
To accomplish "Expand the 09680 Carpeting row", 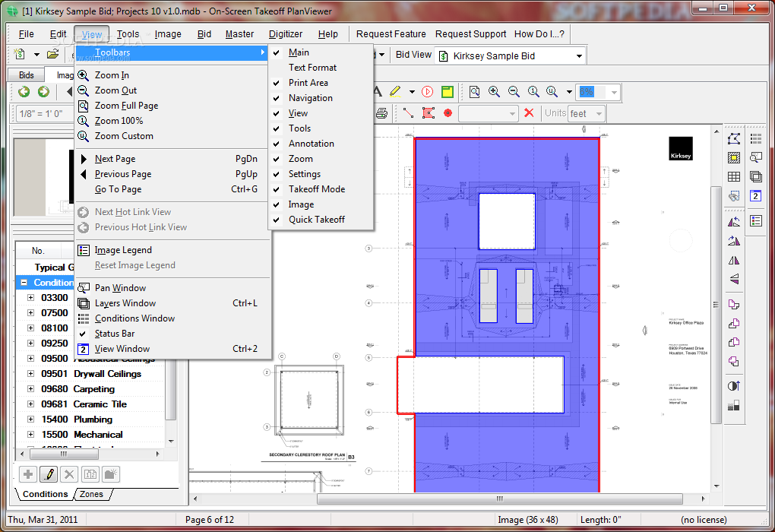I will (30, 389).
